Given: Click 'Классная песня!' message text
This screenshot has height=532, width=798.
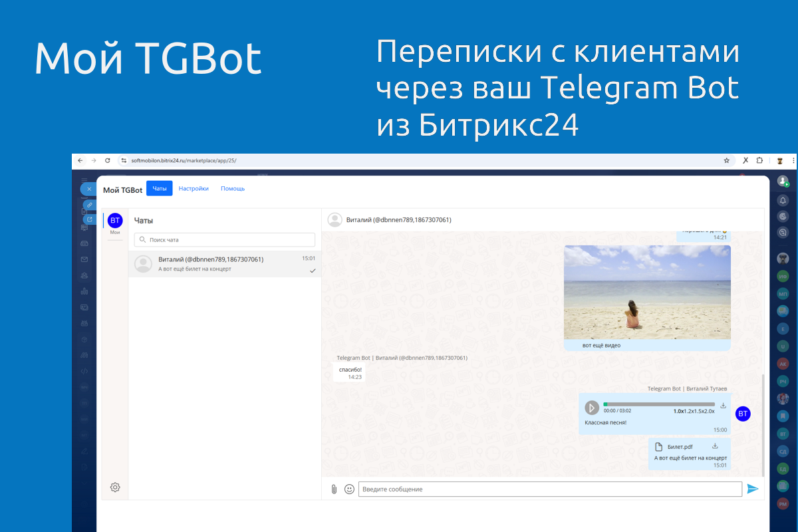Looking at the screenshot, I should pyautogui.click(x=605, y=422).
